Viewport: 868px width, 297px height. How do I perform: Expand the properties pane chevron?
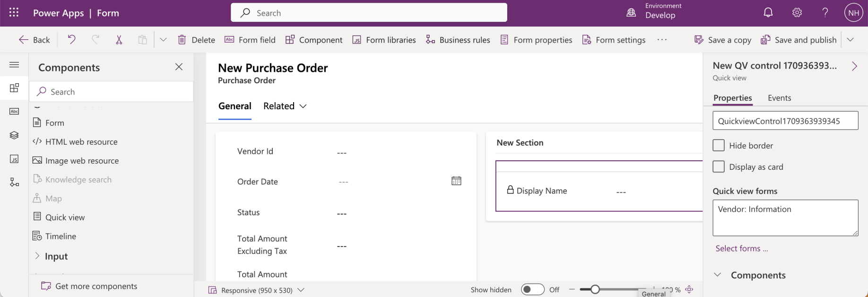point(854,66)
